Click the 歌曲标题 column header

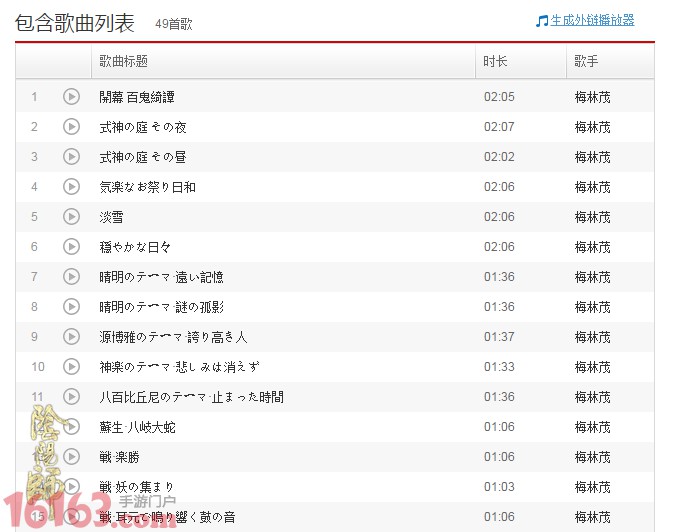tap(124, 62)
